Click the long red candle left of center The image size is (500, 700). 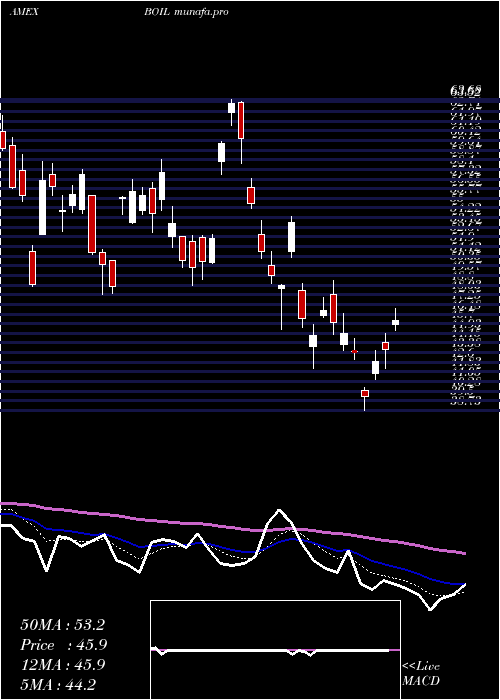[92, 224]
